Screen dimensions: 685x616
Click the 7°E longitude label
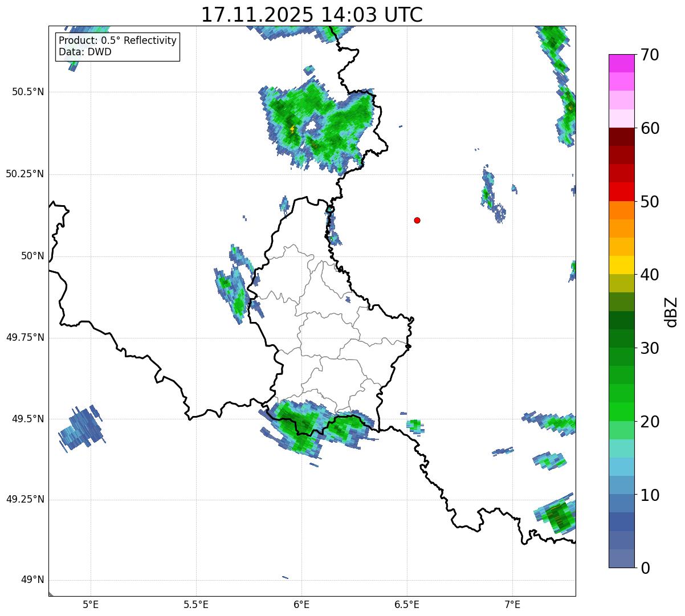512,604
